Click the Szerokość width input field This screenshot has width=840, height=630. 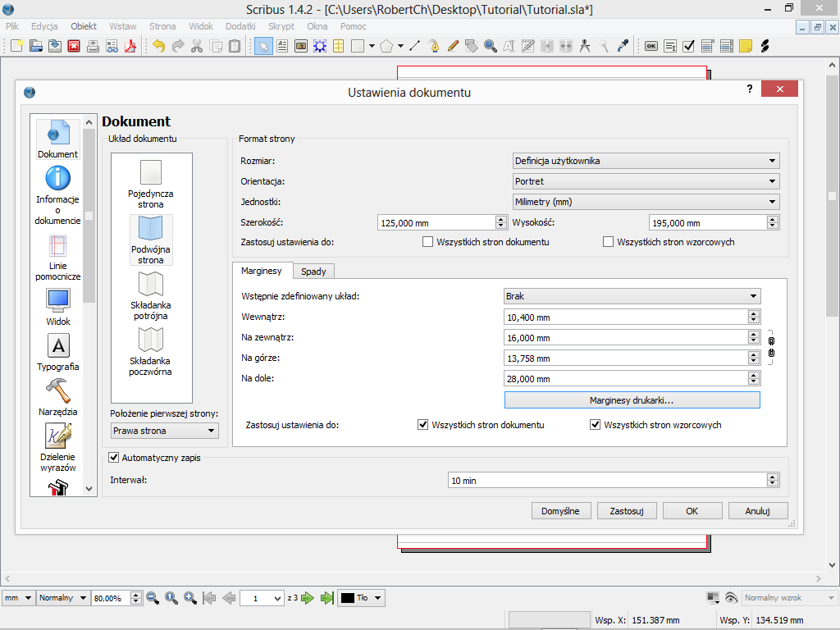[436, 223]
